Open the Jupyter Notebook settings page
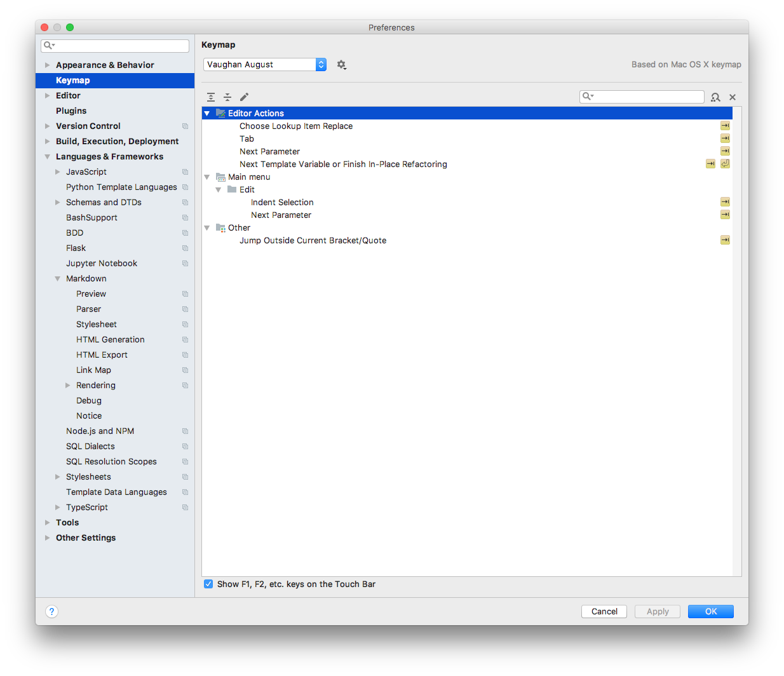Screen dimensions: 784x676 (x=102, y=263)
